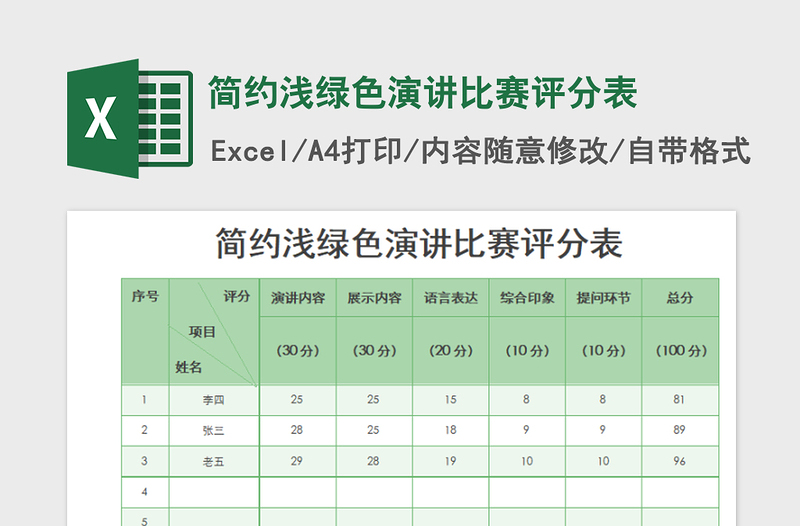This screenshot has height=526, width=800.
Task: Click the 评分 label in the diagonal header
Action: coord(237,296)
